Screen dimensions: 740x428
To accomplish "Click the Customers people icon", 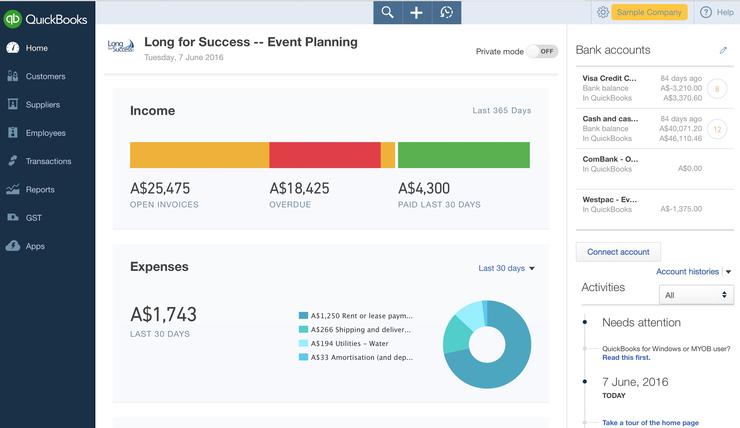I will coord(13,76).
